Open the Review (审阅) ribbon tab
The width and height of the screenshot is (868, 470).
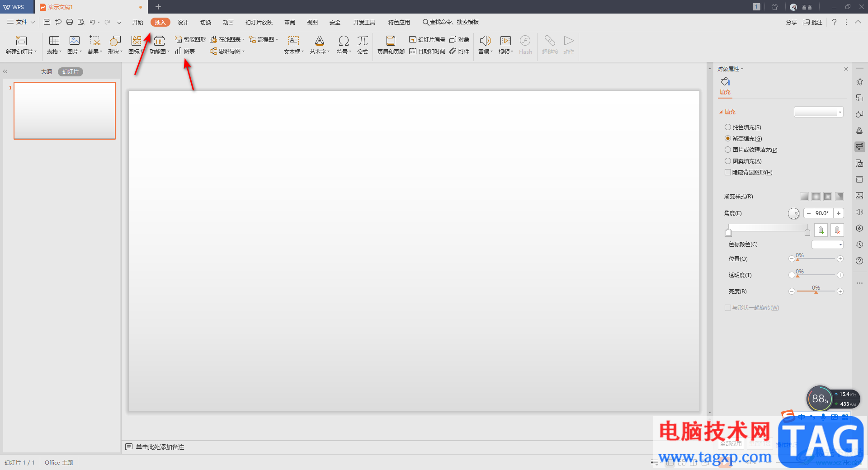(x=290, y=22)
